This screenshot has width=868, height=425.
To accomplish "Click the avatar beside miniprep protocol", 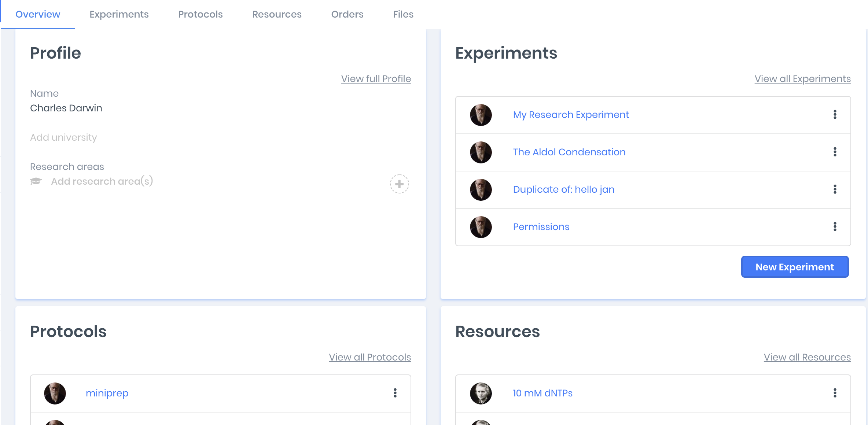I will 55,393.
